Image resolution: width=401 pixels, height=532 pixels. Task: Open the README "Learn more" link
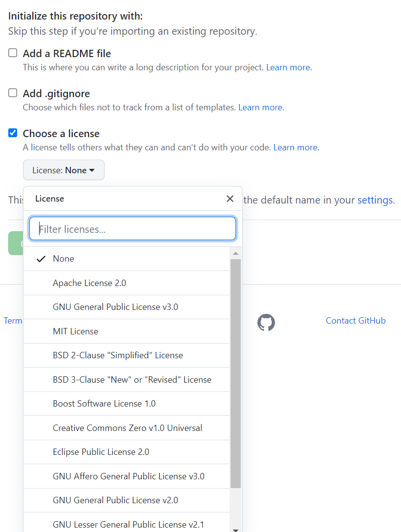[287, 67]
